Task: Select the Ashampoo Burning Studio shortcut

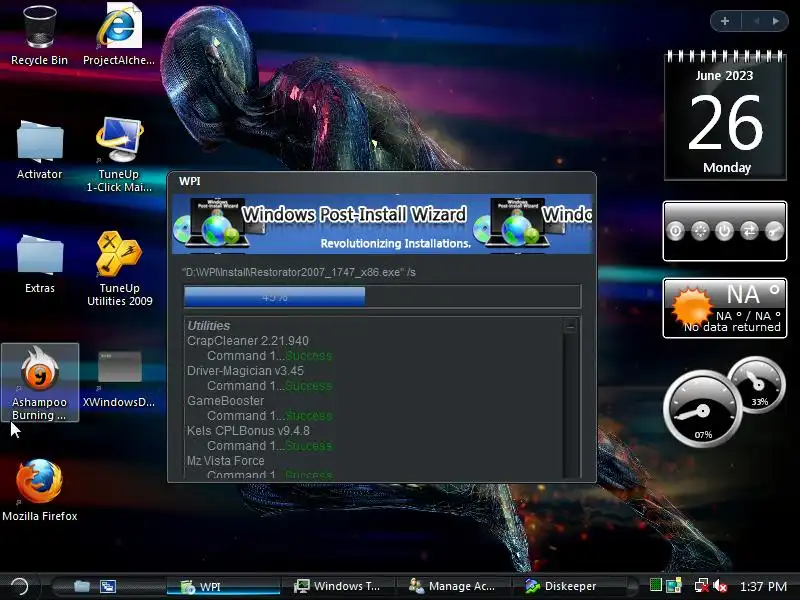Action: pos(40,383)
